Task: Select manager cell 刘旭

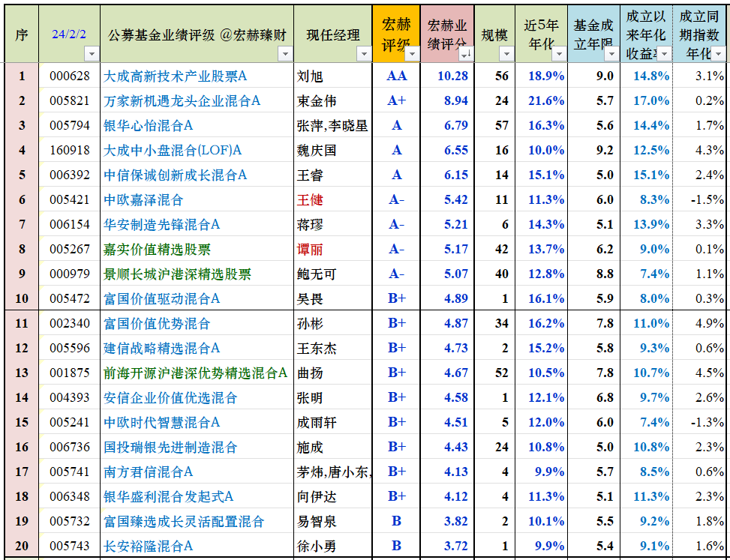Action: (x=333, y=76)
